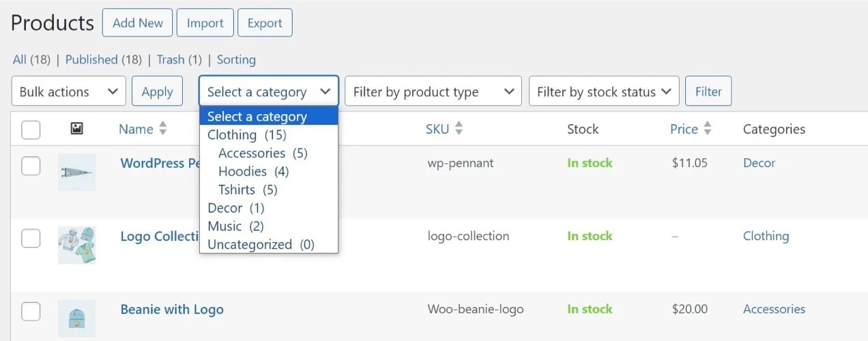Viewport: 868px width, 341px height.
Task: Open the Bulk actions dropdown
Action: click(x=69, y=91)
